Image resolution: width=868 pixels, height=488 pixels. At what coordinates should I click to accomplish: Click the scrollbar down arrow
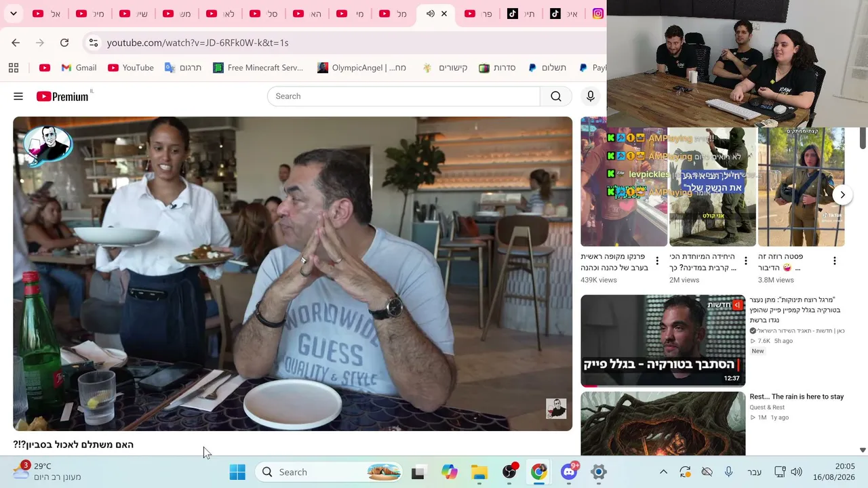[x=863, y=450]
